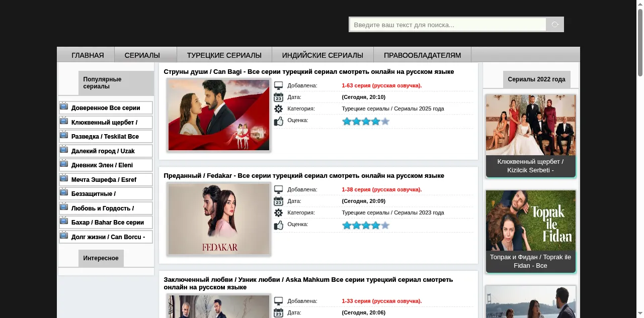Click the search text input field
Screen dimensions: 644x318
448,25
